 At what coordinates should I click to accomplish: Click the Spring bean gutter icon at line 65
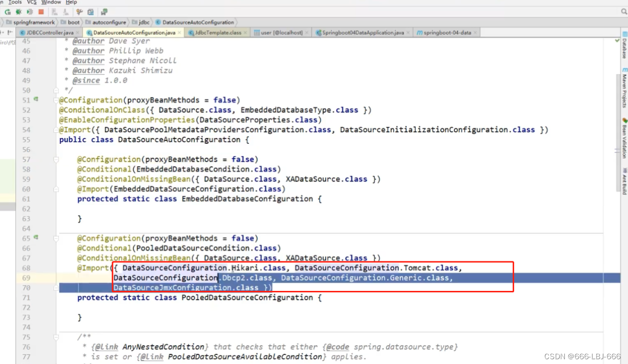click(36, 238)
